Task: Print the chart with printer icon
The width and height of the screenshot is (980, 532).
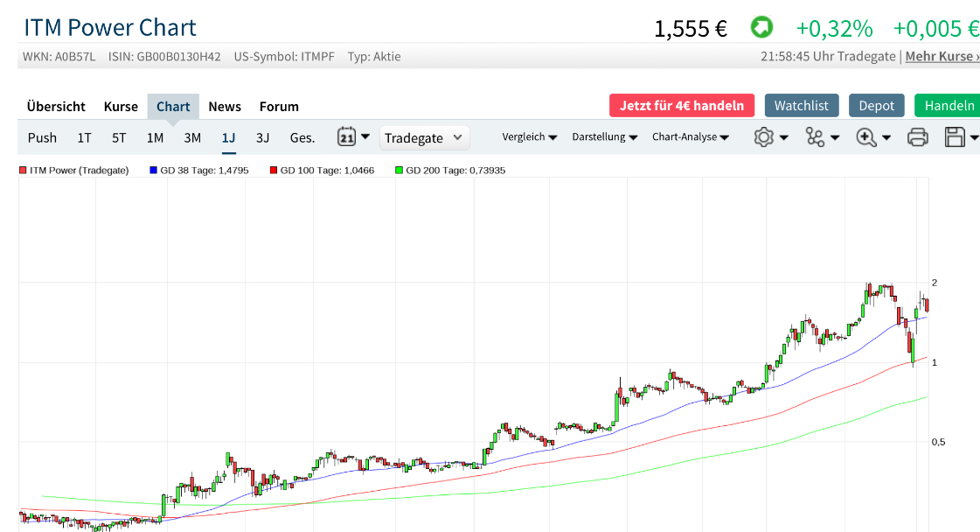Action: pos(917,137)
